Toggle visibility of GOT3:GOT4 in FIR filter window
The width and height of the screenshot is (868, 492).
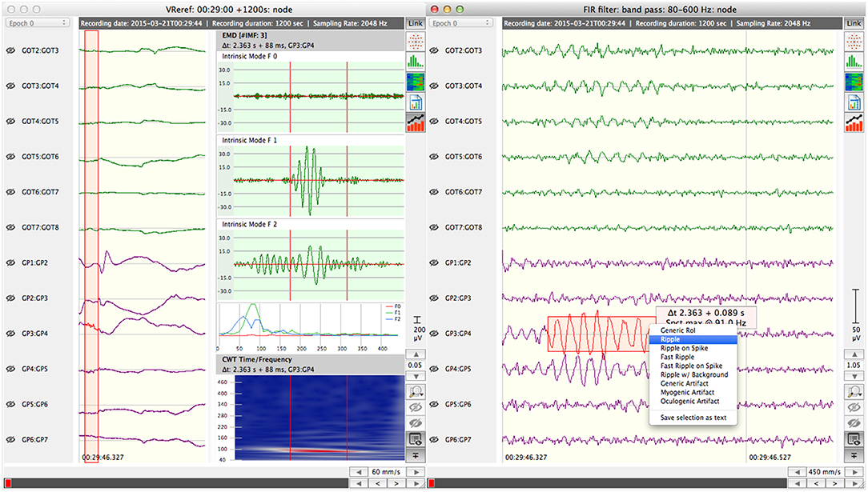[434, 86]
